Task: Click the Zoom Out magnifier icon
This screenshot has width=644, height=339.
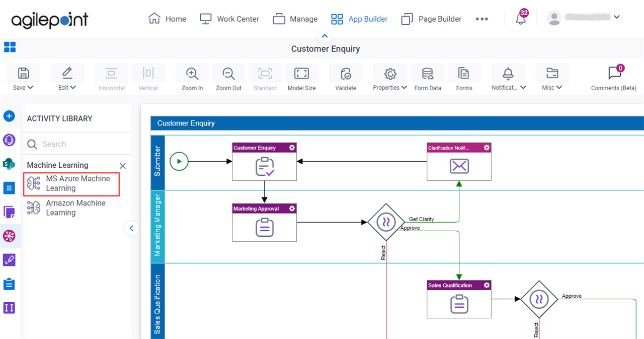Action: pos(228,74)
